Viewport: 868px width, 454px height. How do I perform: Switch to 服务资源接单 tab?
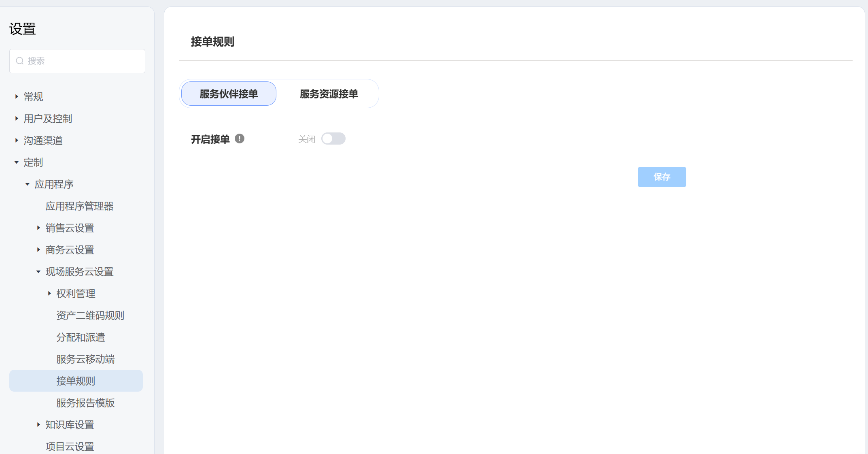pos(329,94)
